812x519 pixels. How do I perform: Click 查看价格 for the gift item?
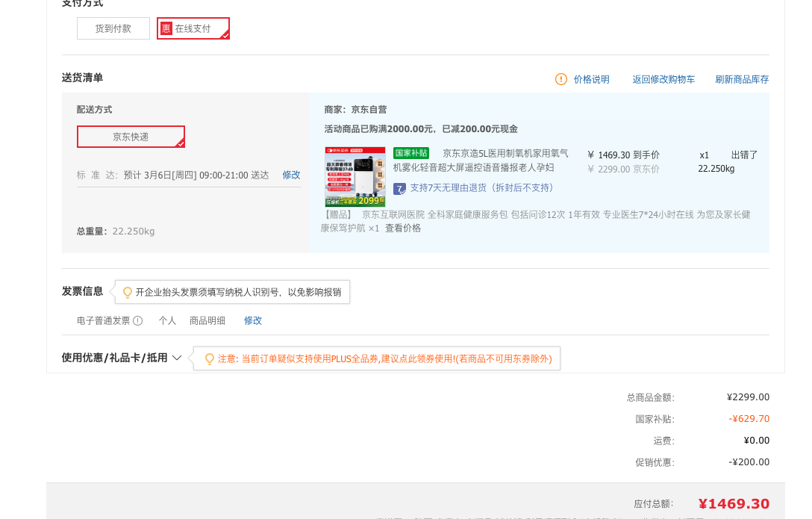click(x=402, y=229)
